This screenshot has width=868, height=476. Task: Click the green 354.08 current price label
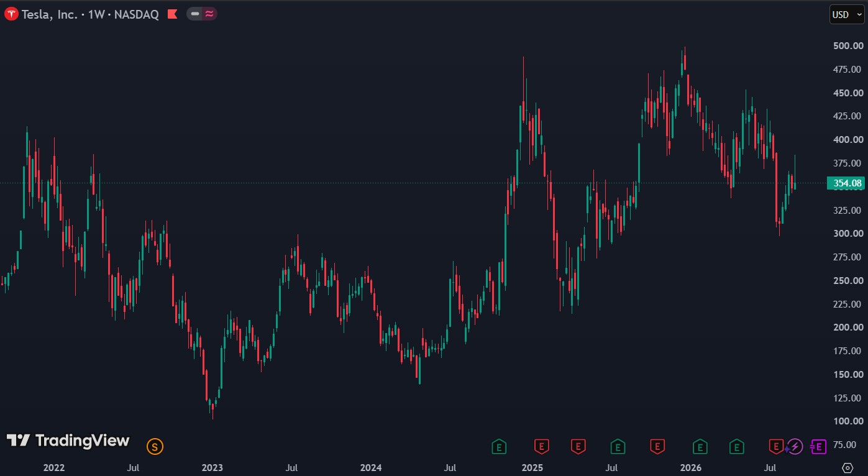tap(845, 183)
